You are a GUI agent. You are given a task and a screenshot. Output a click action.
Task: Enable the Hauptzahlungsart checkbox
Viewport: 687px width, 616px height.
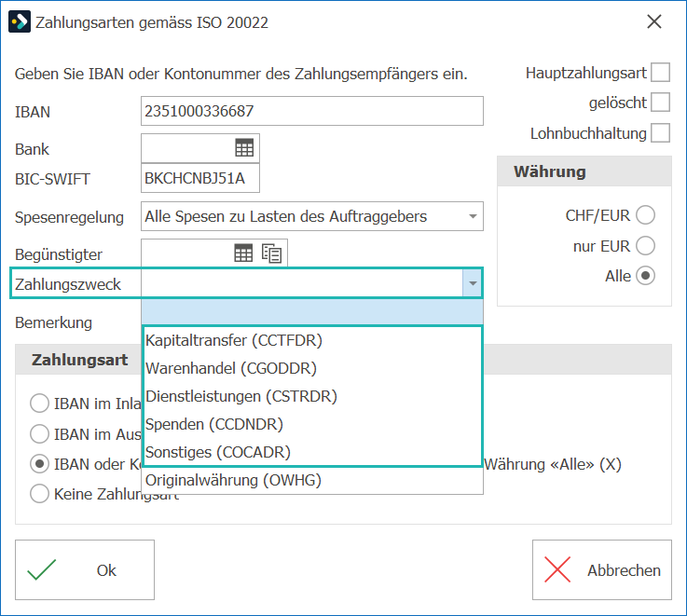click(660, 73)
